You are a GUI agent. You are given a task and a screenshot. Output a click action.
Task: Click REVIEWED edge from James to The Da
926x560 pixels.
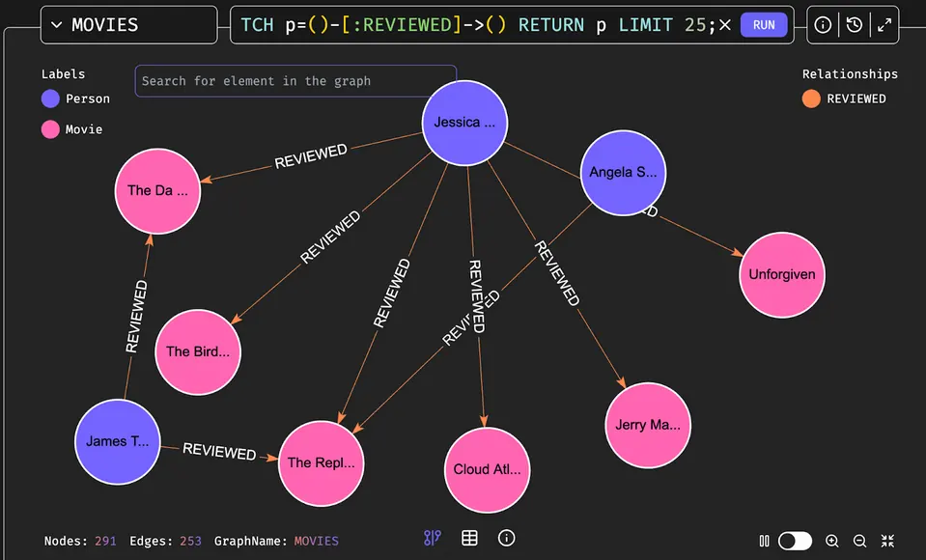coord(136,317)
